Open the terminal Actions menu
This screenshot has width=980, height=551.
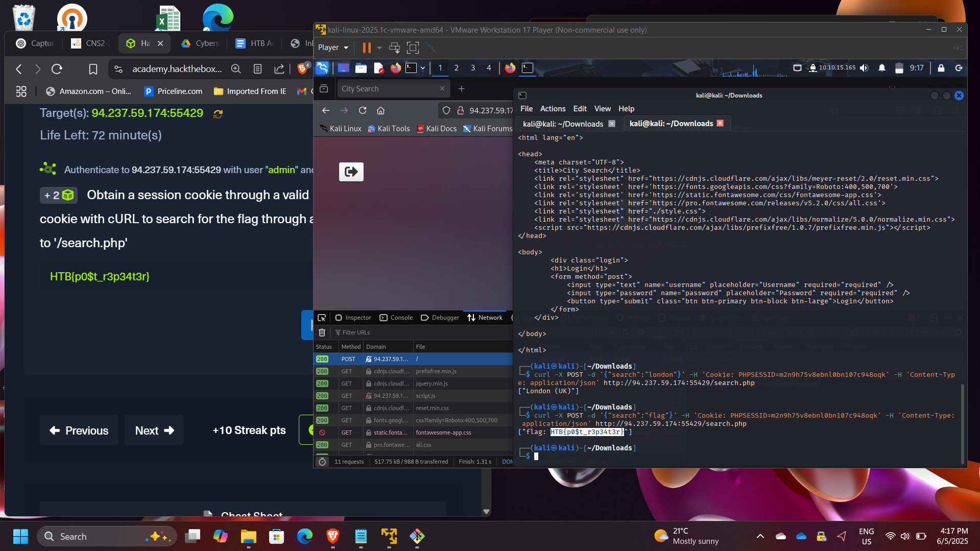click(553, 109)
